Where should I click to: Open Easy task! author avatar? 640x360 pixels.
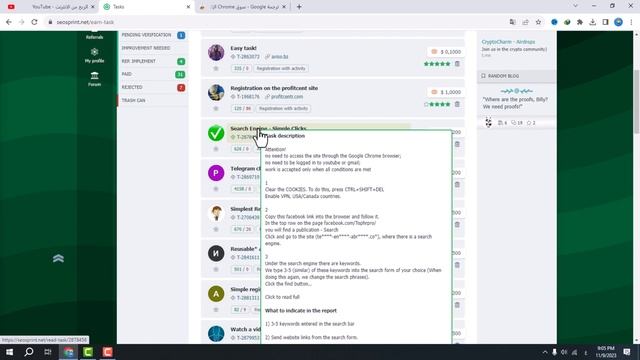[216, 53]
